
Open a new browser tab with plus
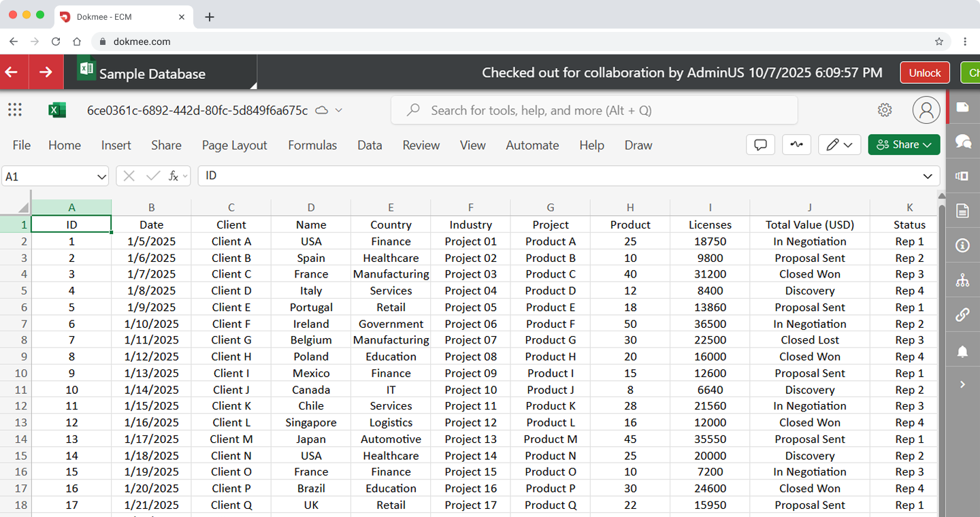pos(210,17)
